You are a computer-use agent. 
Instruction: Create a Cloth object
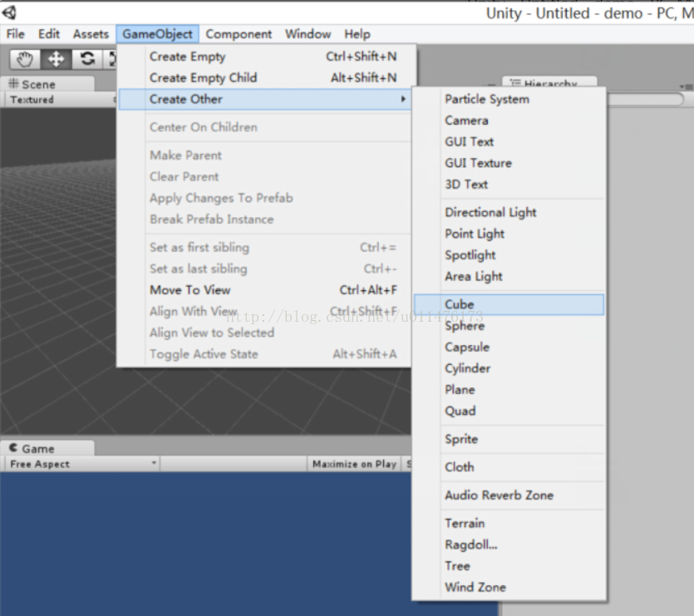click(509, 467)
